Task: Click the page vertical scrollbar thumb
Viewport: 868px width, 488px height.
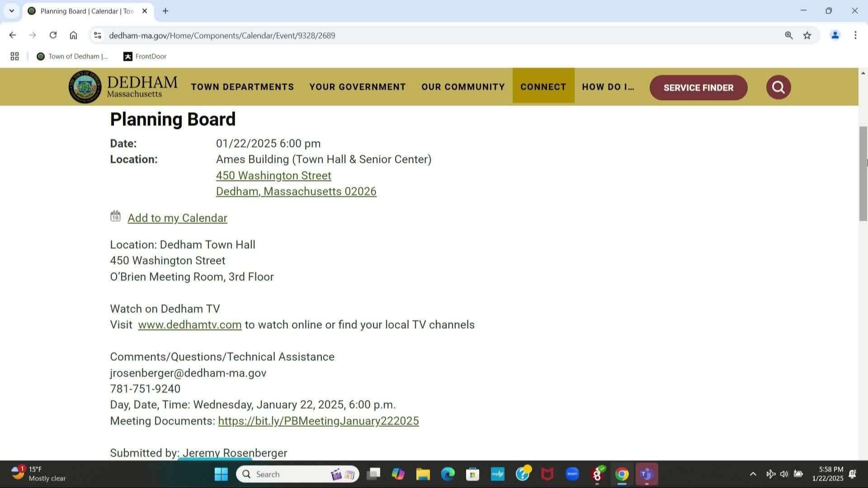Action: [x=863, y=174]
